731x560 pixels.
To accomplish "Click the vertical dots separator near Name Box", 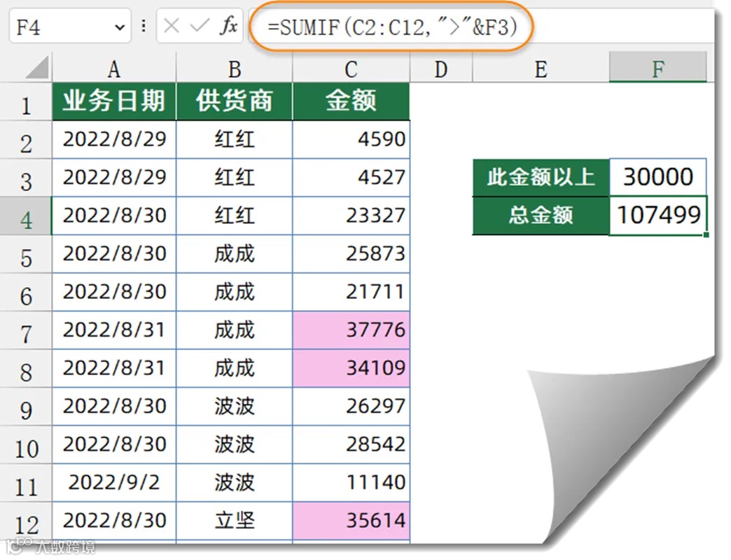I will [144, 26].
